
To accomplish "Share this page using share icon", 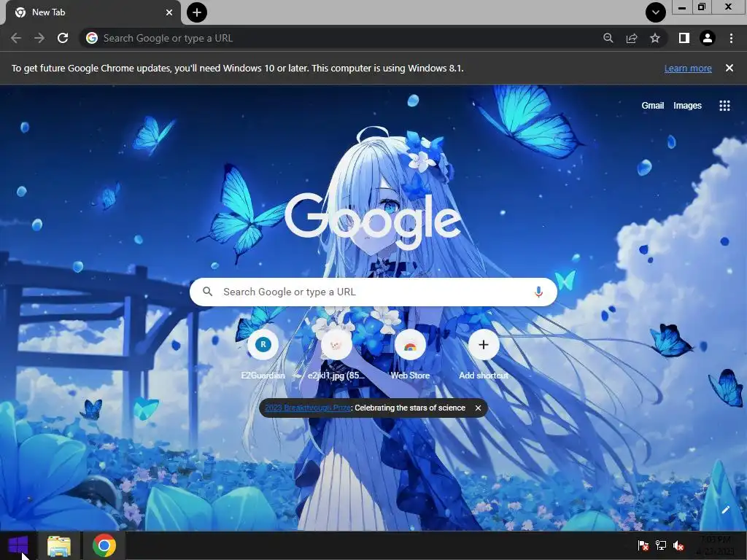I will pyautogui.click(x=632, y=38).
